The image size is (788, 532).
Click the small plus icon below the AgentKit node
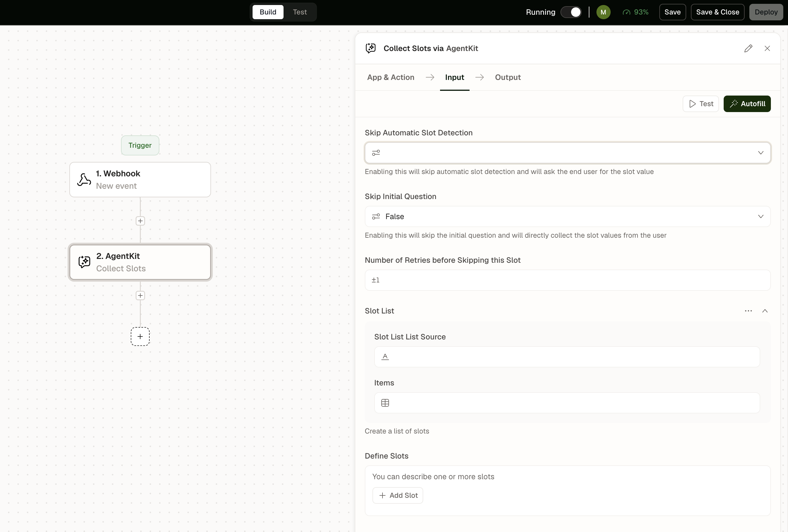click(x=140, y=295)
